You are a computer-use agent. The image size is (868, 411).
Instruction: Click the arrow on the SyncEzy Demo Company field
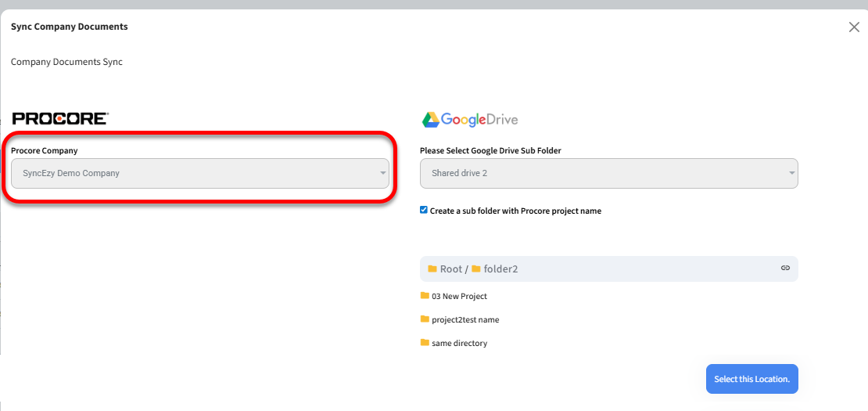382,173
